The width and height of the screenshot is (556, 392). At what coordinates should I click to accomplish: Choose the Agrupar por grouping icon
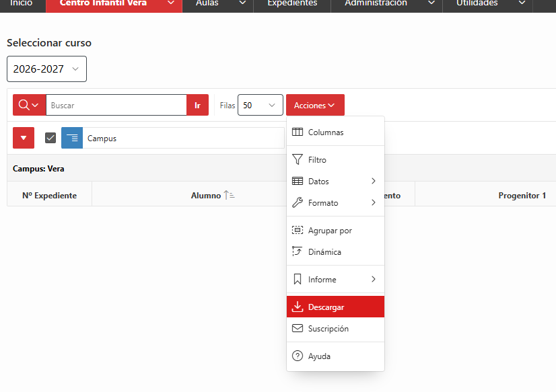coord(297,230)
